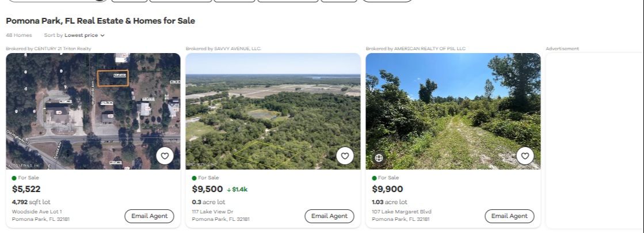Click the $5,522 listing price

(x=26, y=189)
